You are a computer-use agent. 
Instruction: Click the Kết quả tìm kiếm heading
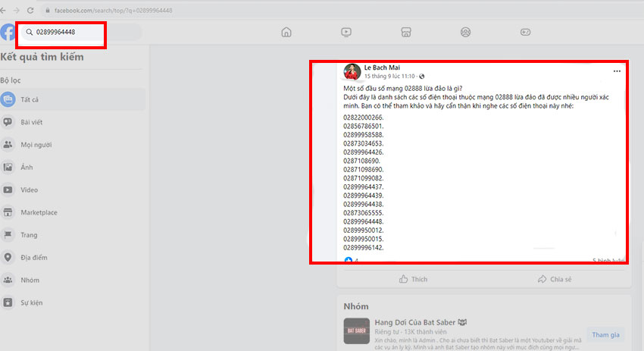(x=42, y=57)
